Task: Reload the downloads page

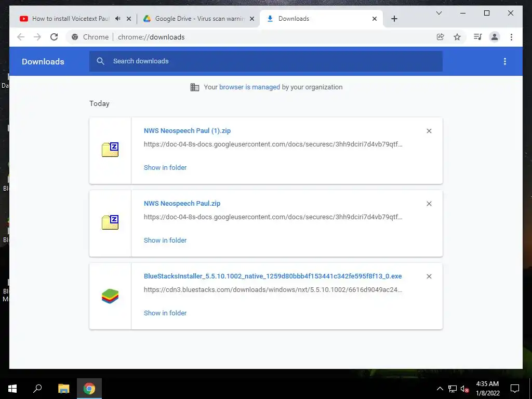Action: click(54, 37)
